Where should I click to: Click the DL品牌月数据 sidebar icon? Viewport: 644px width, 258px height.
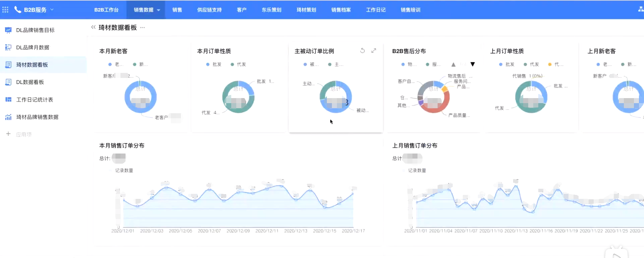coord(8,47)
